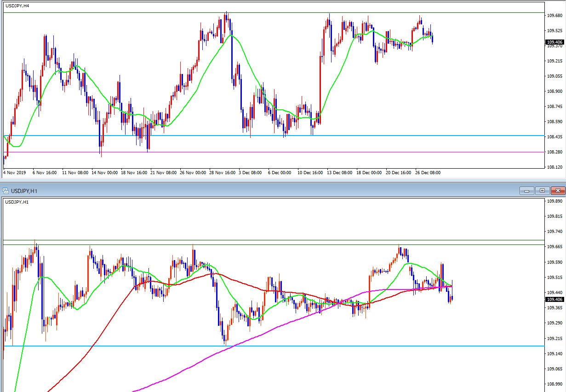This screenshot has height=392, width=566.
Task: Click the 26 Dec 08:00 time label
Action: [429, 173]
